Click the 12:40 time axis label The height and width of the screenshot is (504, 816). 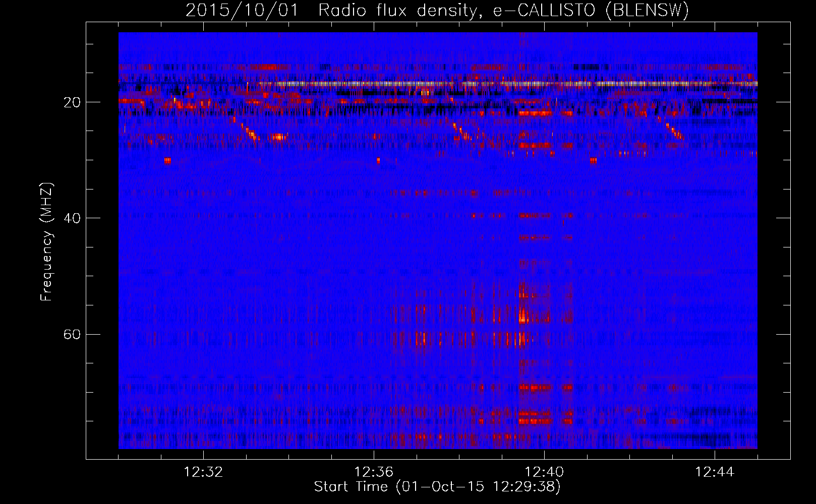pos(544,472)
